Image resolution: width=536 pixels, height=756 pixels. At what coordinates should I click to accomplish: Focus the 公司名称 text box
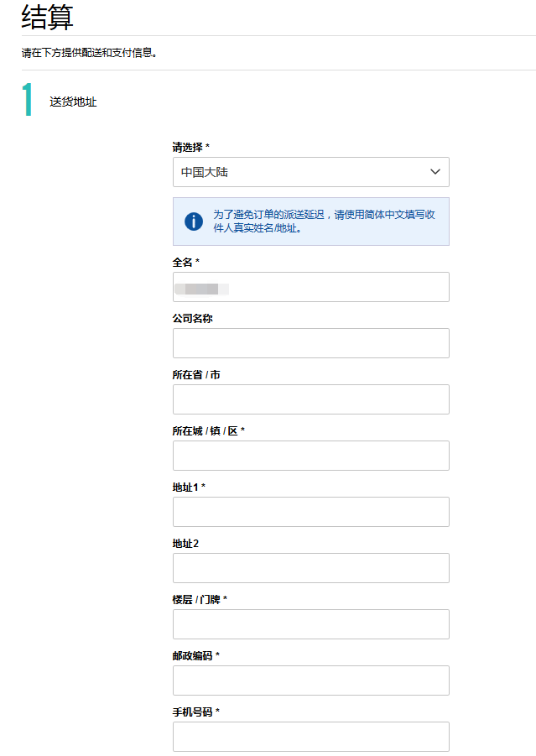pyautogui.click(x=310, y=343)
